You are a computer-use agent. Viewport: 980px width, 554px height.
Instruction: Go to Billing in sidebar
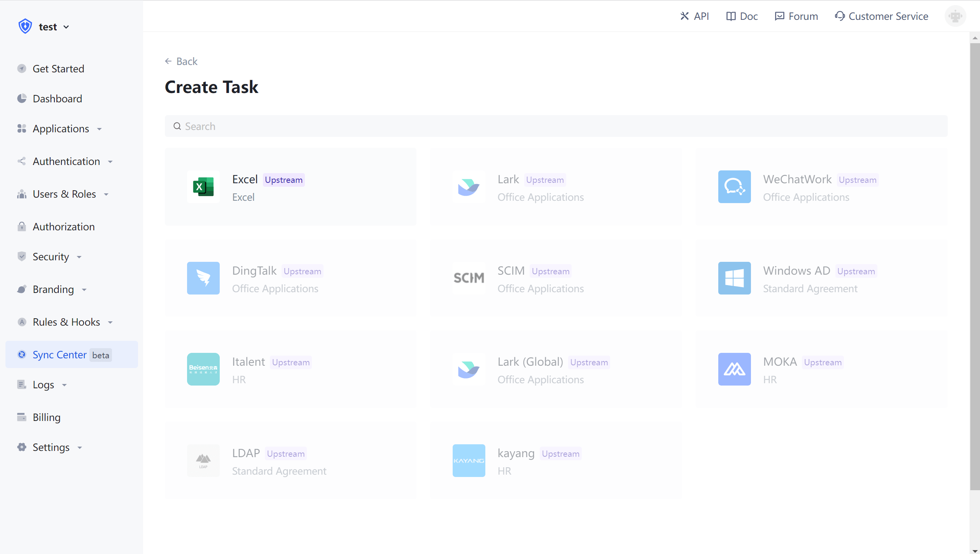pyautogui.click(x=46, y=417)
